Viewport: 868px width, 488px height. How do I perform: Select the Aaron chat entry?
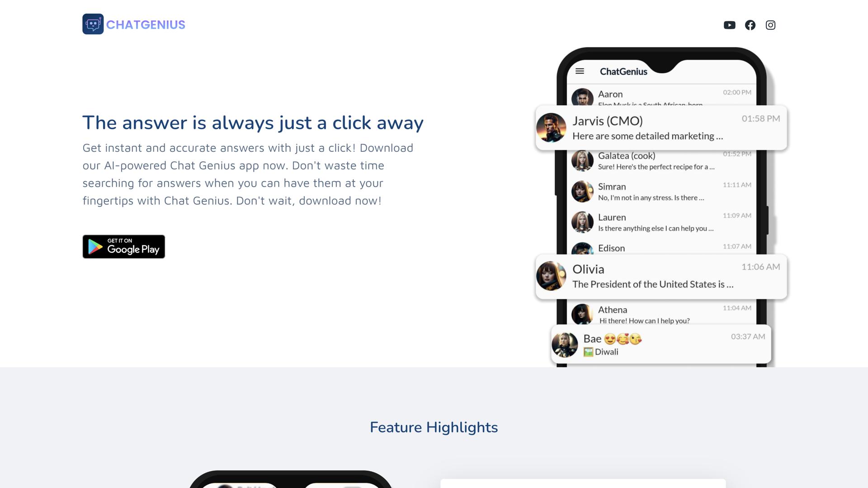[661, 96]
